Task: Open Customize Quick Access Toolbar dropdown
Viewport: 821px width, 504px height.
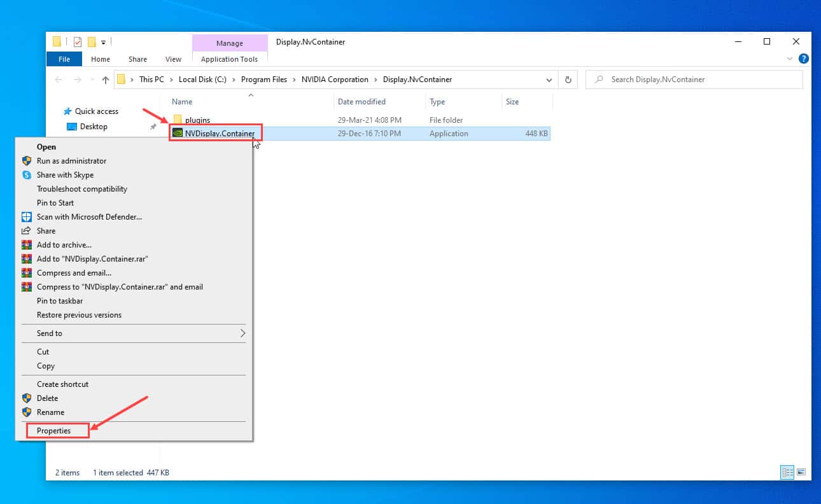Action: pos(103,43)
